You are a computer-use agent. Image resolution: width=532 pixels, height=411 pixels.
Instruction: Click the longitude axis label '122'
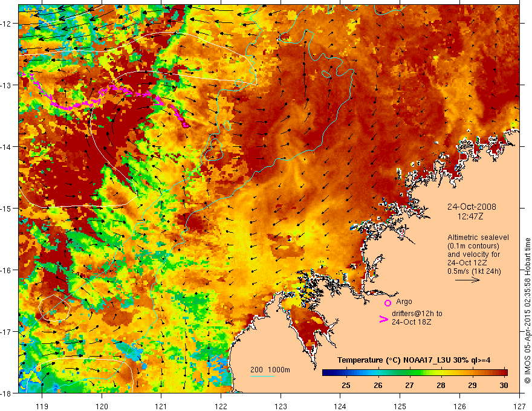coord(221,406)
